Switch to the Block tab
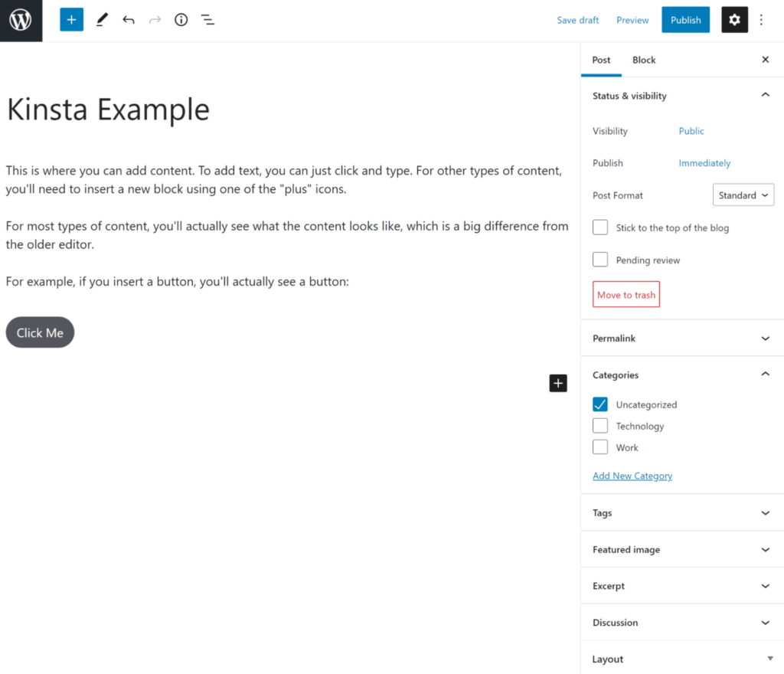784x674 pixels. coord(644,60)
